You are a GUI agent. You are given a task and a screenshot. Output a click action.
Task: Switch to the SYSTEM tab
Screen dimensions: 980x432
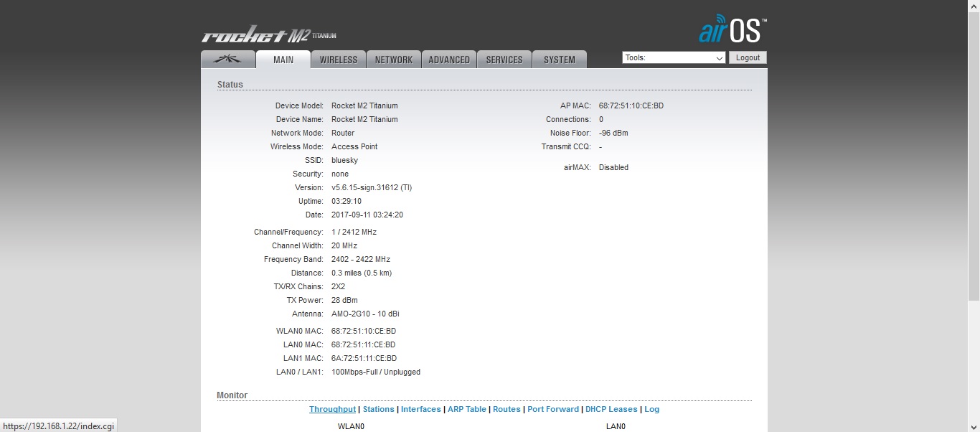coord(560,60)
